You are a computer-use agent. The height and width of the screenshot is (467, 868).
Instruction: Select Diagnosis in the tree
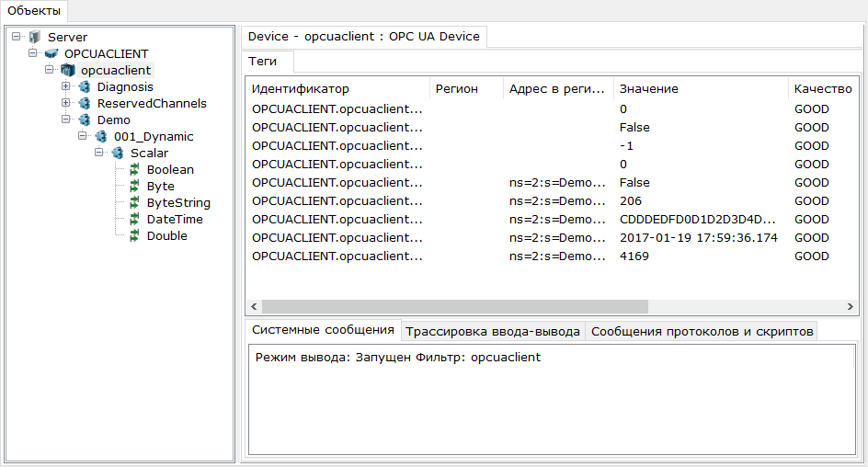tap(125, 86)
